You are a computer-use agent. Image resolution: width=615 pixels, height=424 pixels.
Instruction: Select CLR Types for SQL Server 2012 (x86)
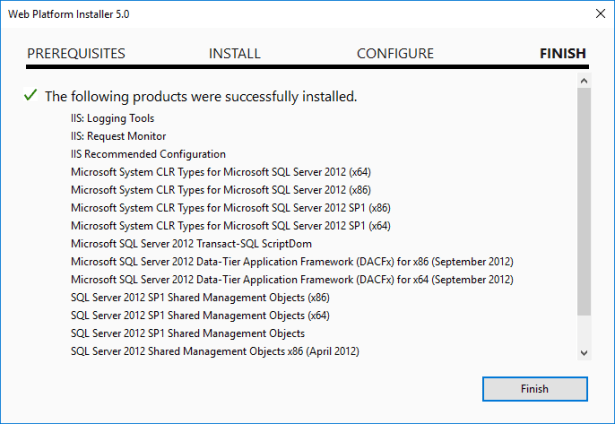(221, 190)
